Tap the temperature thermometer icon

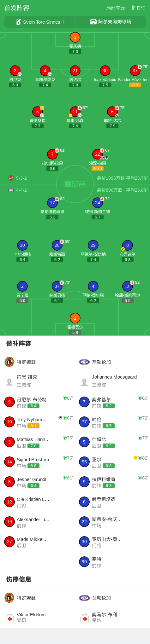[133, 8]
